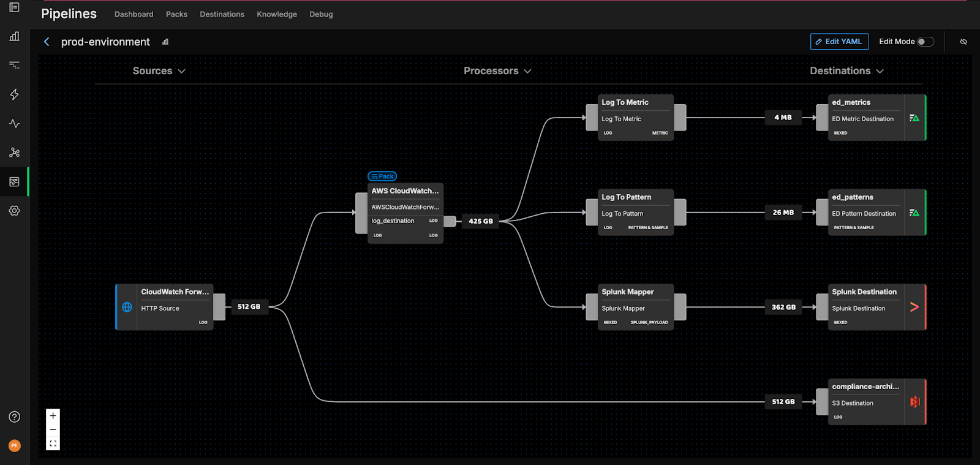Click the chart icon beside prod-environment
Viewport: 980px width, 465px height.
165,42
